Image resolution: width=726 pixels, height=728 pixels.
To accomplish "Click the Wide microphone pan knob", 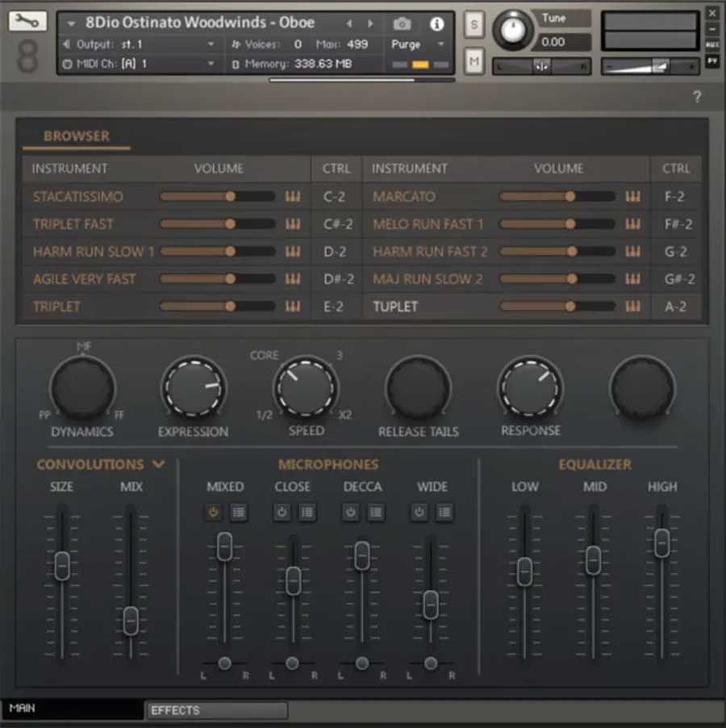I will [x=431, y=663].
